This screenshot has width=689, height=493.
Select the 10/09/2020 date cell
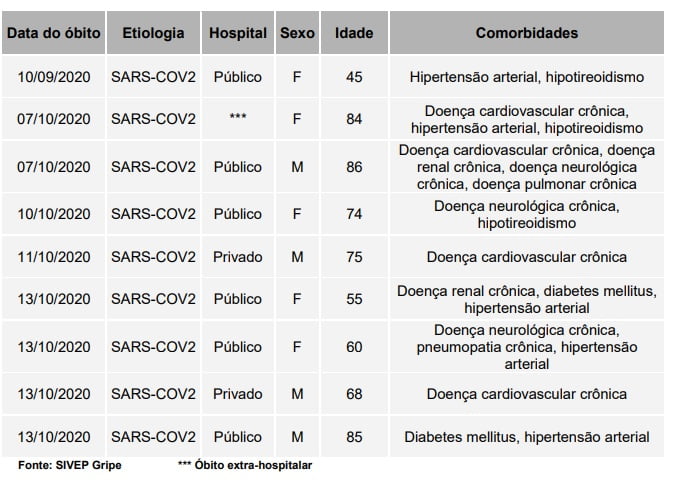(54, 76)
